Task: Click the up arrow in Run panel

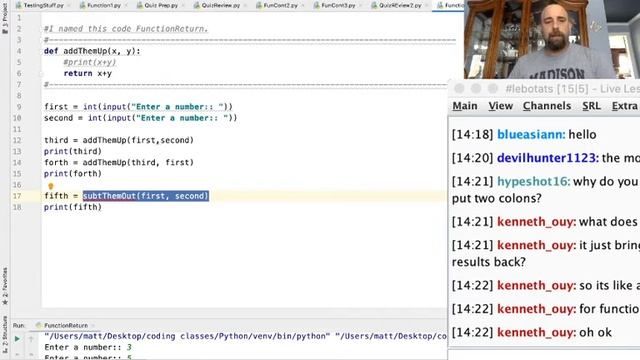Action: 31,338
